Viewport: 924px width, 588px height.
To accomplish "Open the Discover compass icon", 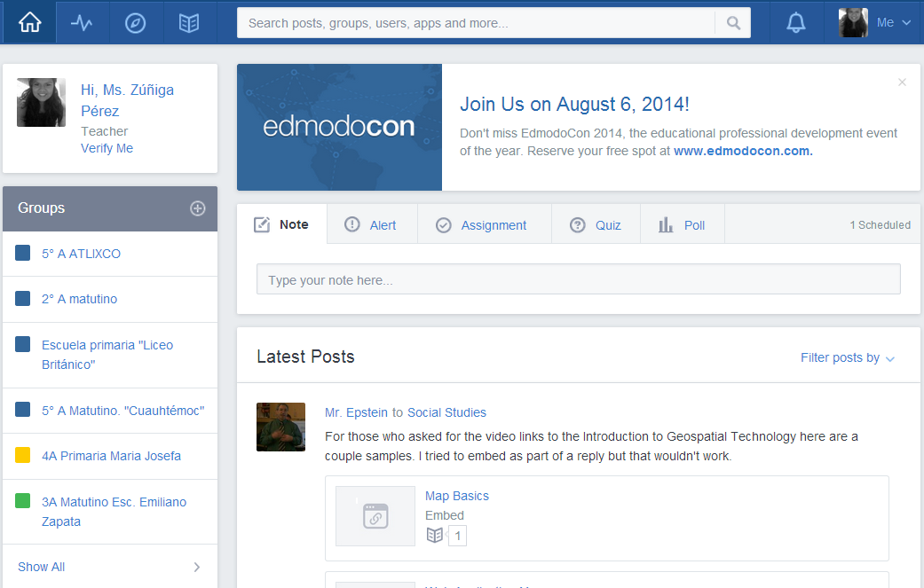I will pyautogui.click(x=136, y=23).
